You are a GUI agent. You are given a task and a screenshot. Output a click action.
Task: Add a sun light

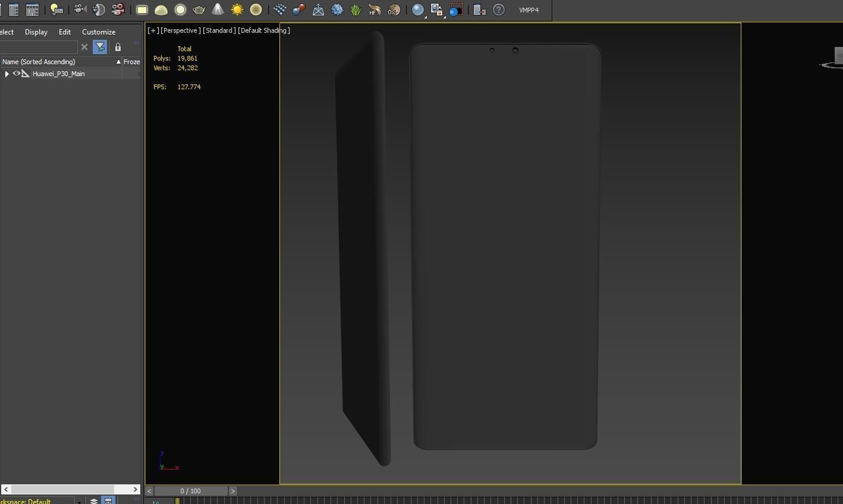pyautogui.click(x=237, y=10)
